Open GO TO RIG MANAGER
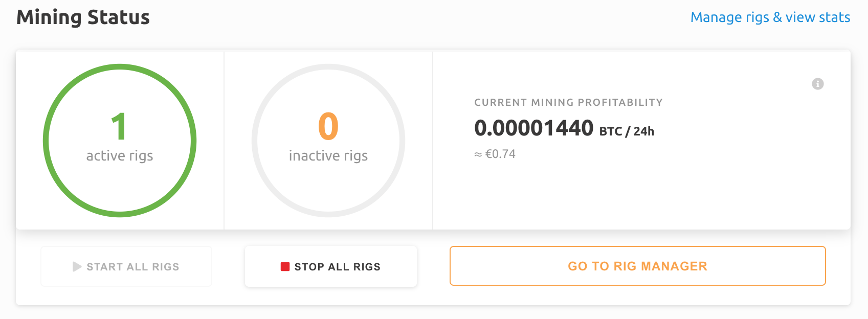868x319 pixels. [637, 266]
